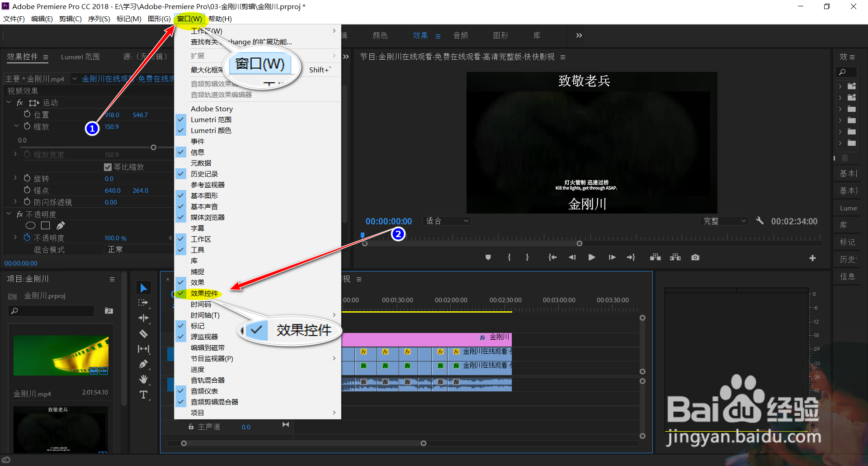Open 完整 playback resolution dropdown

coord(724,221)
